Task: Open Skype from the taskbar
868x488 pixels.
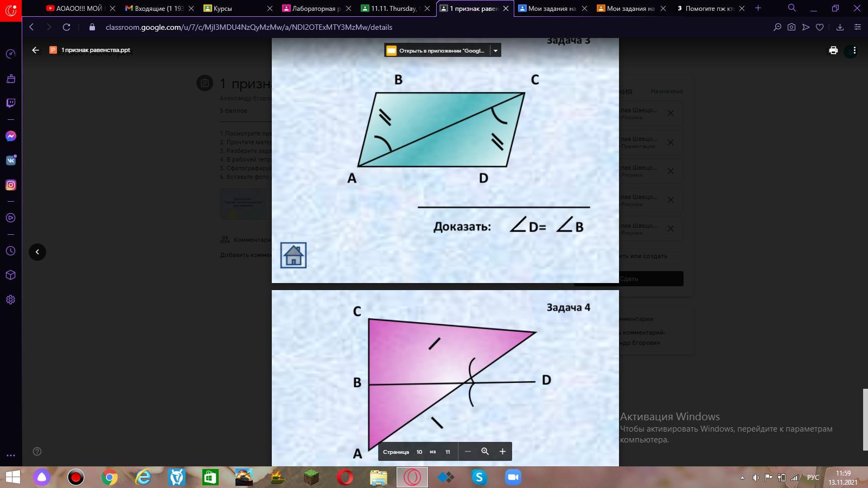Action: [479, 478]
